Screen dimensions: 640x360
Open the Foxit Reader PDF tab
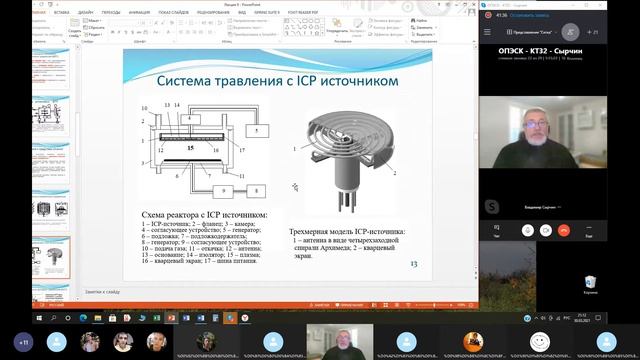[303, 13]
